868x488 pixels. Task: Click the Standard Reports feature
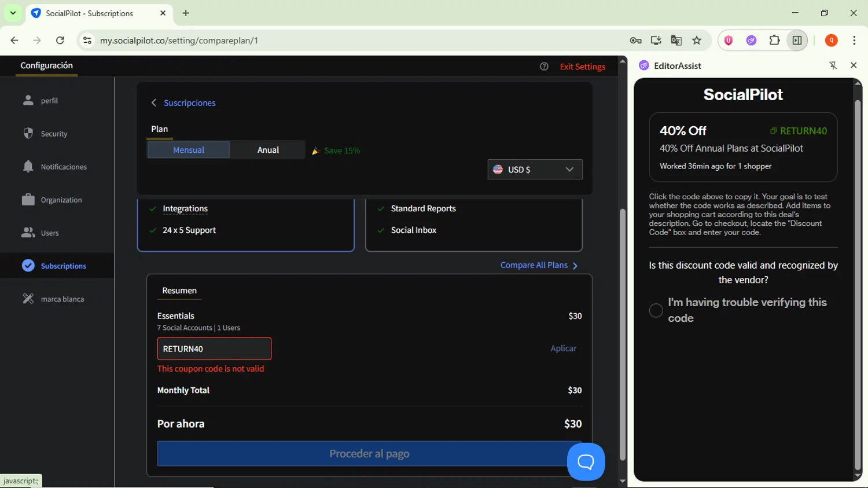pos(423,208)
